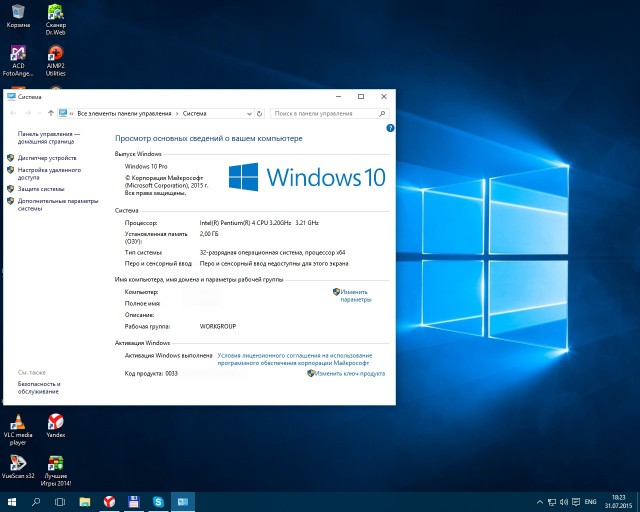Screen dimensions: 640x512
Task: Open the Корзина recycle bin desktop icon
Action: [x=19, y=14]
